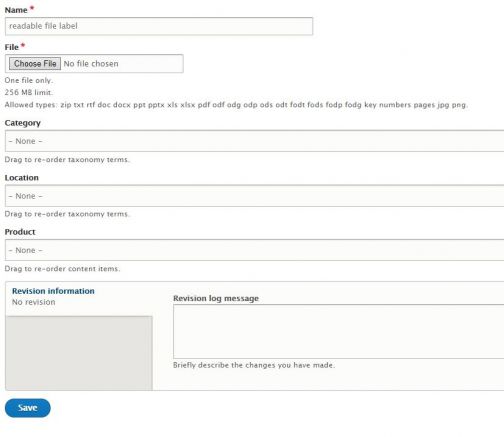This screenshot has width=504, height=437.
Task: Click the '256 MB limit' description
Action: point(29,92)
